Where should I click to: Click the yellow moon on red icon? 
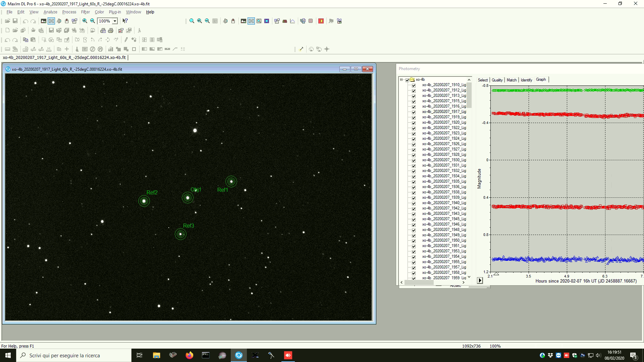pyautogui.click(x=321, y=21)
